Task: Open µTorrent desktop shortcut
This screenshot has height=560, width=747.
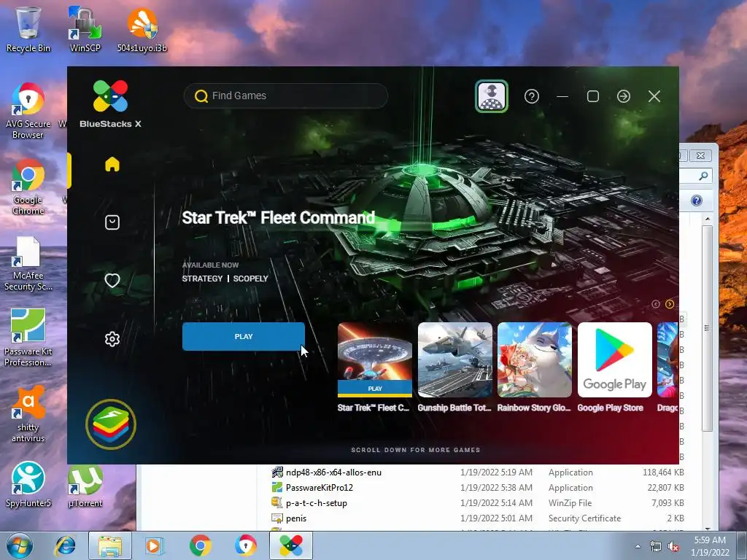Action: click(x=85, y=484)
